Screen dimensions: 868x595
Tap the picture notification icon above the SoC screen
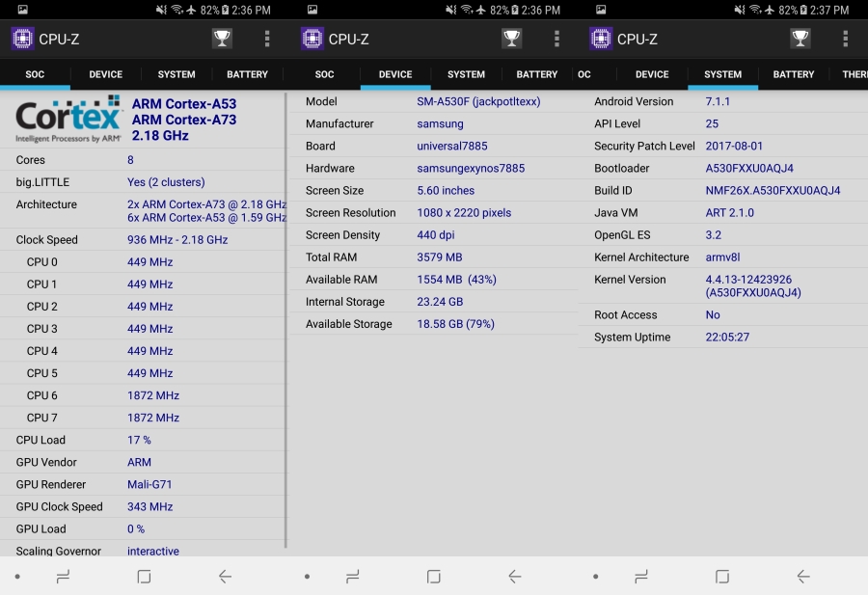point(23,10)
